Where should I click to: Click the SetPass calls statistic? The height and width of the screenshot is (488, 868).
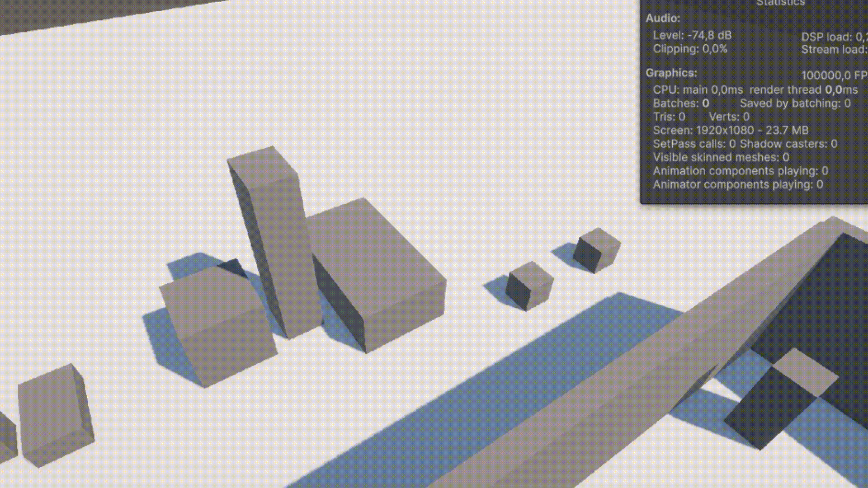pyautogui.click(x=694, y=144)
